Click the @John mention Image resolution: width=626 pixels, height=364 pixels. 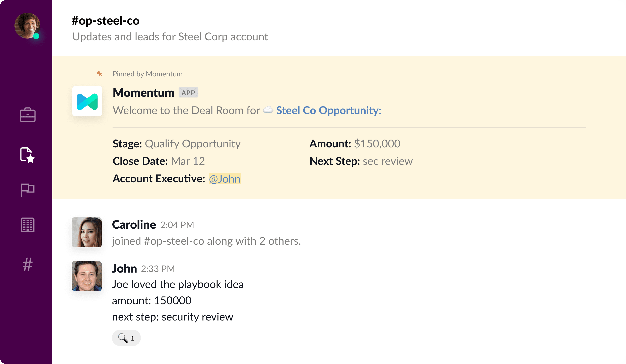coord(225,178)
